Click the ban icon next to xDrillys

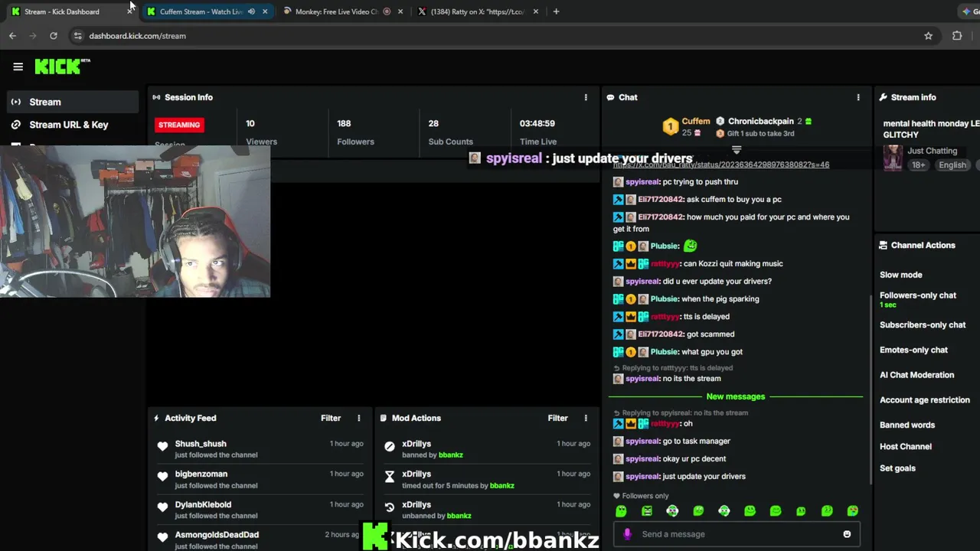tap(389, 446)
